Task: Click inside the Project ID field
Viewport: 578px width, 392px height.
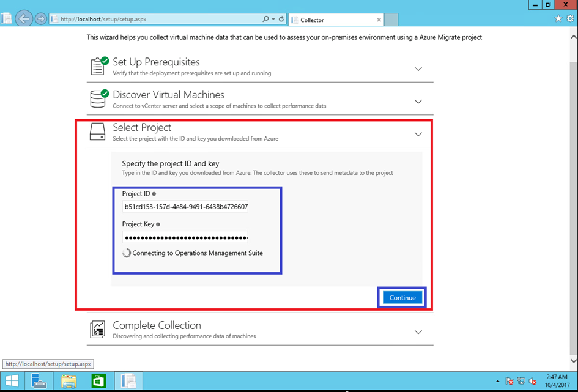Action: point(185,207)
